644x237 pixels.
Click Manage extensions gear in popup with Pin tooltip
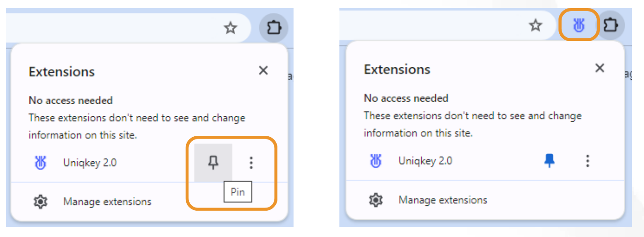(x=41, y=202)
